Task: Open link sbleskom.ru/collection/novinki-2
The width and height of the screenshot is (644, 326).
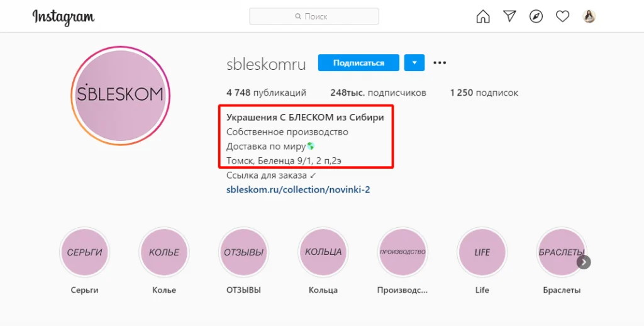Action: tap(298, 189)
